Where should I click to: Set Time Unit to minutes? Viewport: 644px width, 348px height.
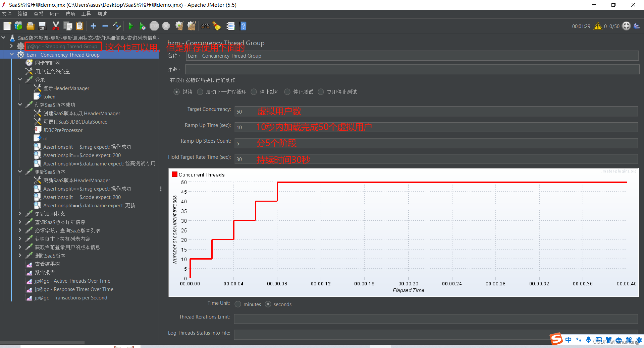tap(238, 304)
